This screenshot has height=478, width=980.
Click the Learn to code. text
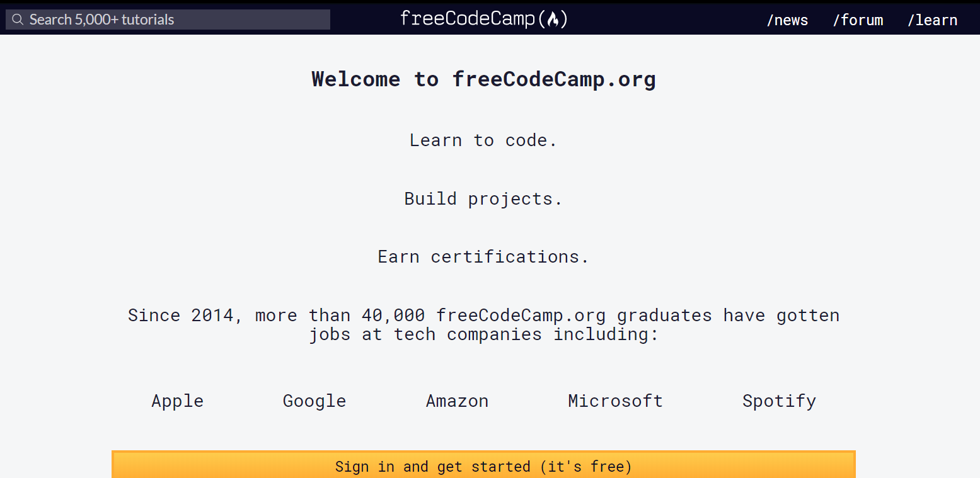click(x=483, y=140)
